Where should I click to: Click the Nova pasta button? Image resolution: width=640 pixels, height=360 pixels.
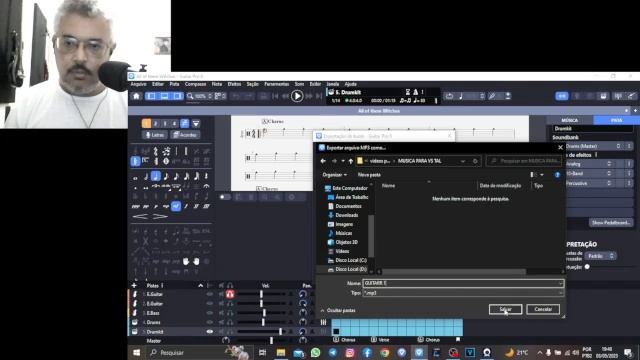point(369,175)
